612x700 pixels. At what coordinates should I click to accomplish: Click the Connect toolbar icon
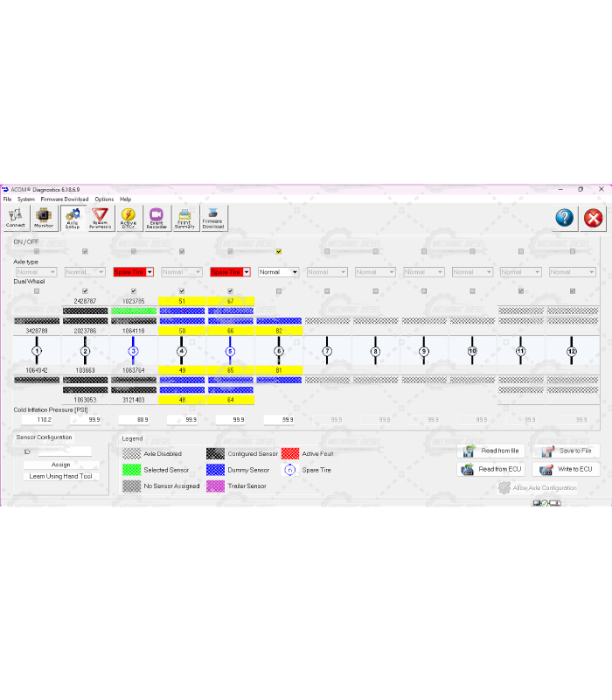tap(16, 218)
